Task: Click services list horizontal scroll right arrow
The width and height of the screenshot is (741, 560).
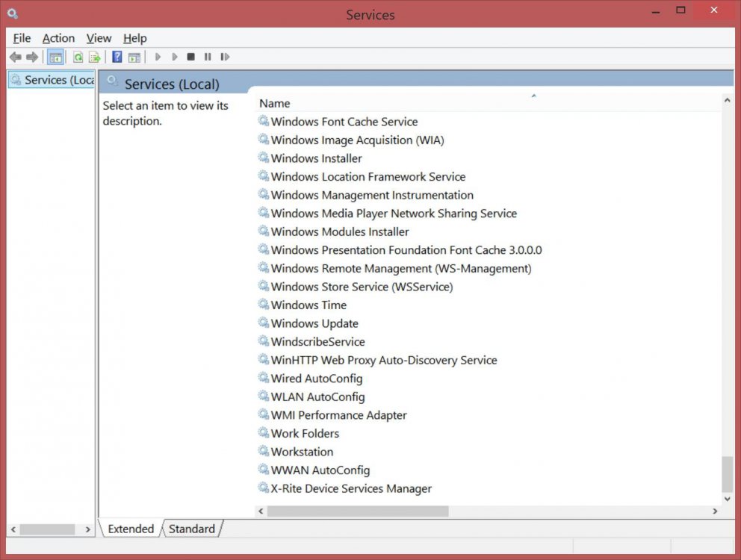Action: (x=715, y=511)
